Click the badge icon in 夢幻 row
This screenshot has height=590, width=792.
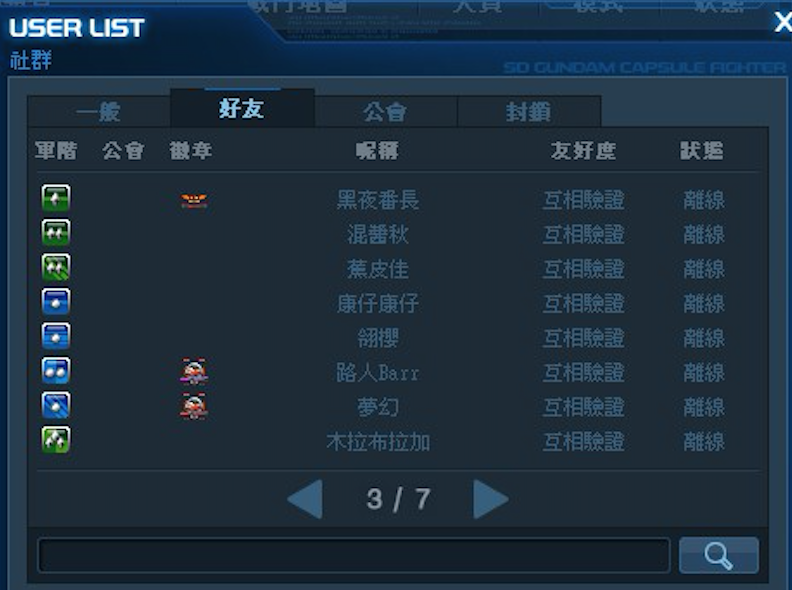(x=194, y=406)
